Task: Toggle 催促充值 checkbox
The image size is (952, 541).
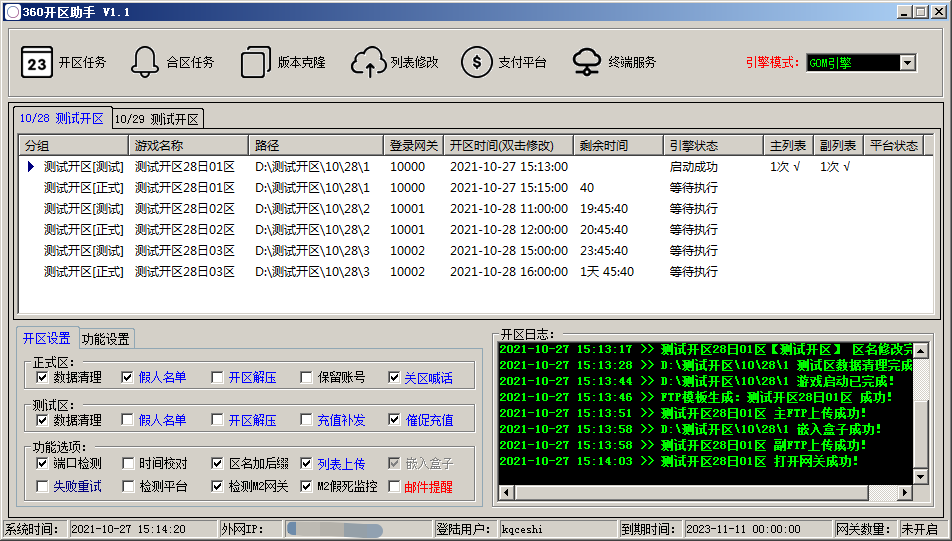Action: (394, 420)
